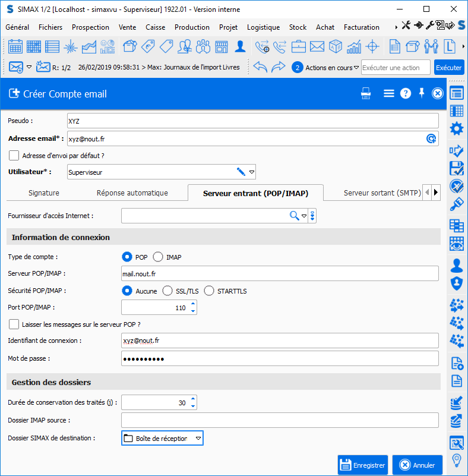Click the search magnifier in Fournisseur field
The width and height of the screenshot is (468, 476).
294,216
